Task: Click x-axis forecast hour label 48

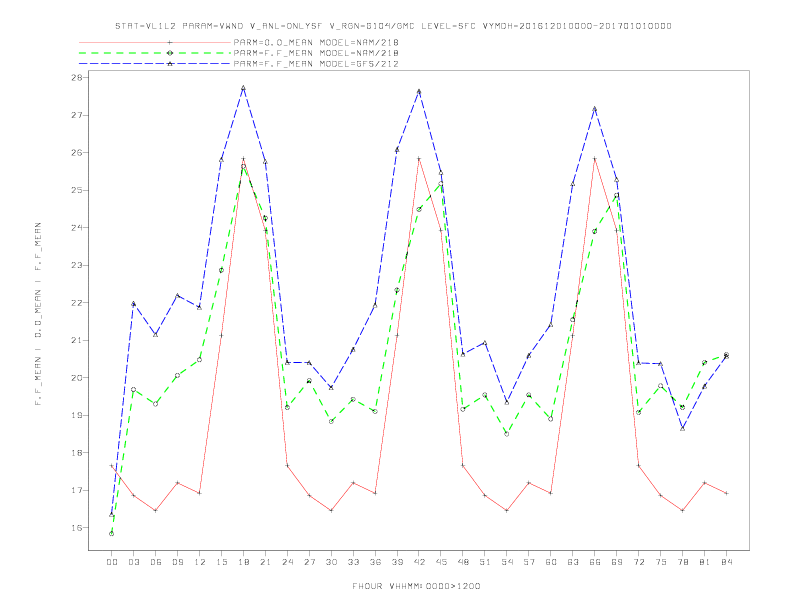Action: point(463,562)
